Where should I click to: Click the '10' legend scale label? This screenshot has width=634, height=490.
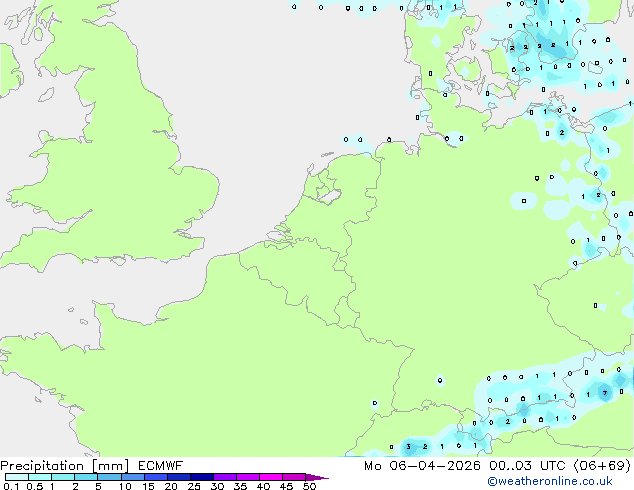click(125, 486)
